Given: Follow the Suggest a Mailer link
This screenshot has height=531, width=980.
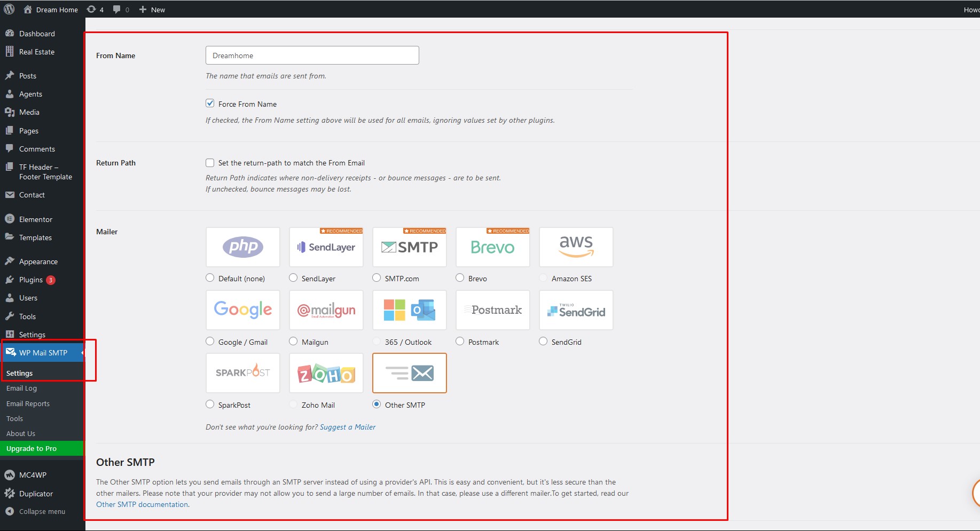Looking at the screenshot, I should (x=348, y=427).
